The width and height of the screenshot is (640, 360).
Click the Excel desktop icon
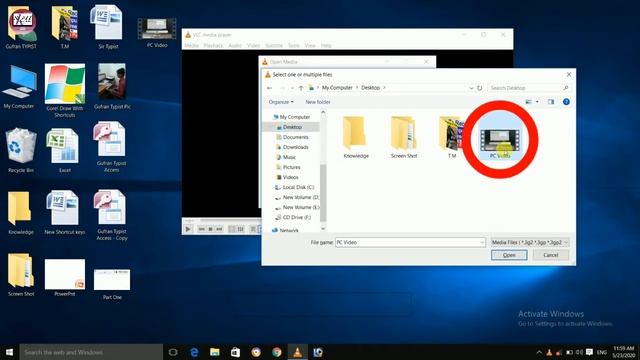[64, 150]
